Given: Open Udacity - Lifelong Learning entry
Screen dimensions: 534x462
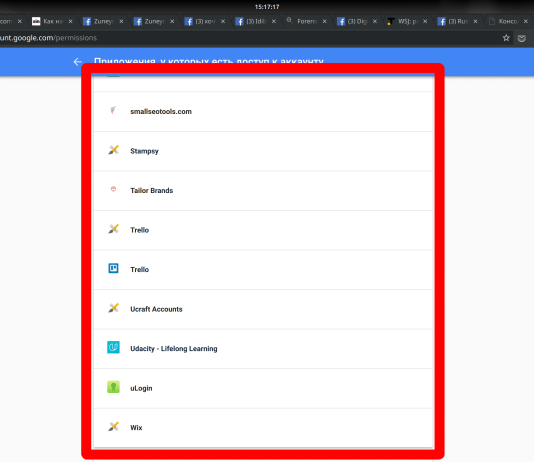Looking at the screenshot, I should [x=263, y=349].
